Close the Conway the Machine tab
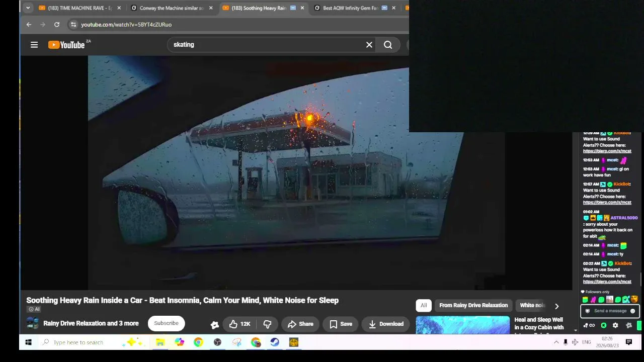Viewport: 644px width, 362px height. coord(211,8)
